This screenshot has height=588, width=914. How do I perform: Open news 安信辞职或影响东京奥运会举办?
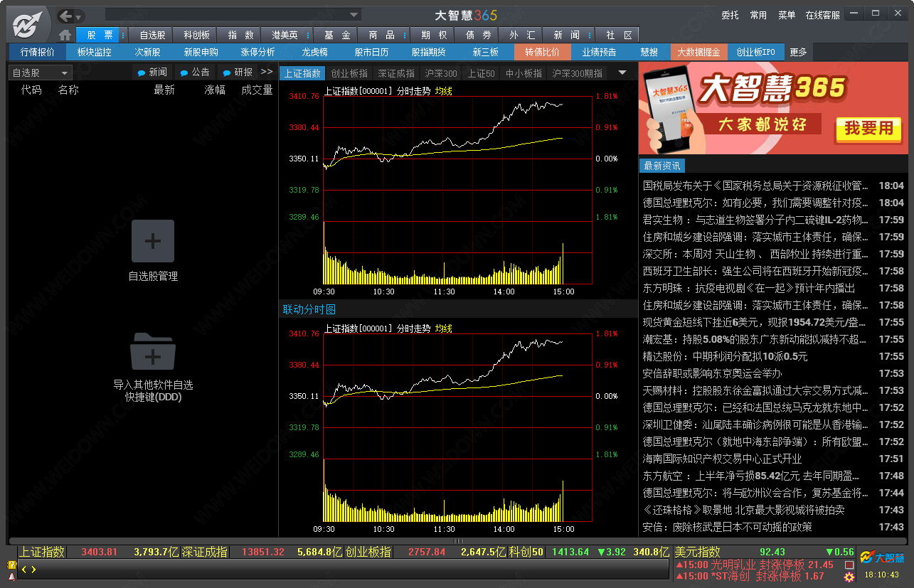pos(774,373)
